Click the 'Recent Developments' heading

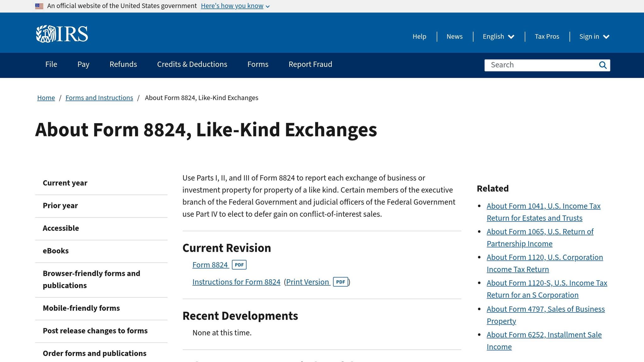click(x=240, y=316)
